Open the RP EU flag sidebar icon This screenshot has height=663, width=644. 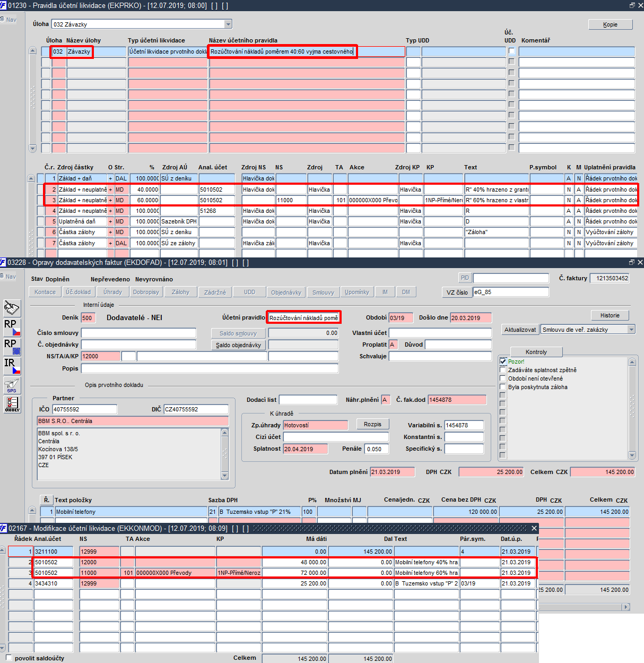coord(12,347)
